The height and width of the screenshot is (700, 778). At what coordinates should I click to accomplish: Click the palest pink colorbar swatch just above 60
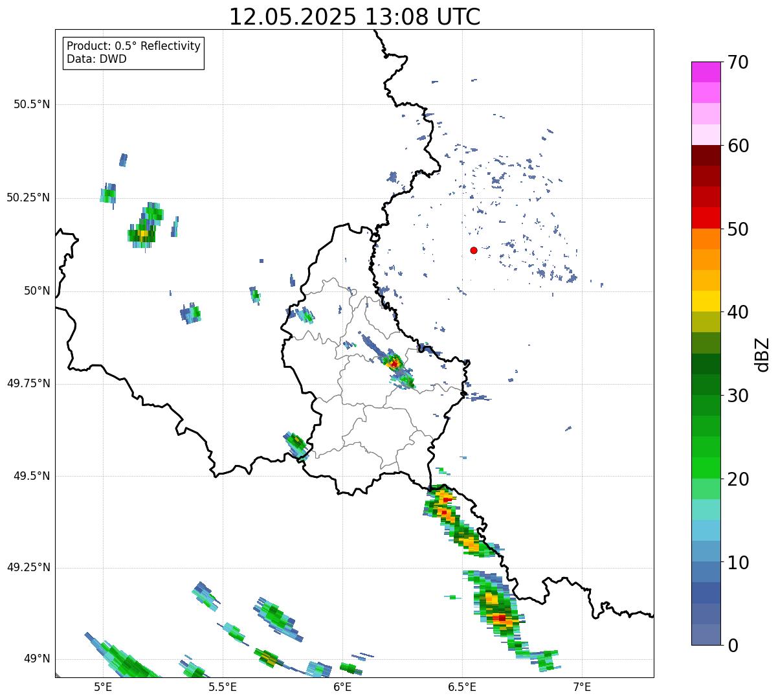[706, 135]
